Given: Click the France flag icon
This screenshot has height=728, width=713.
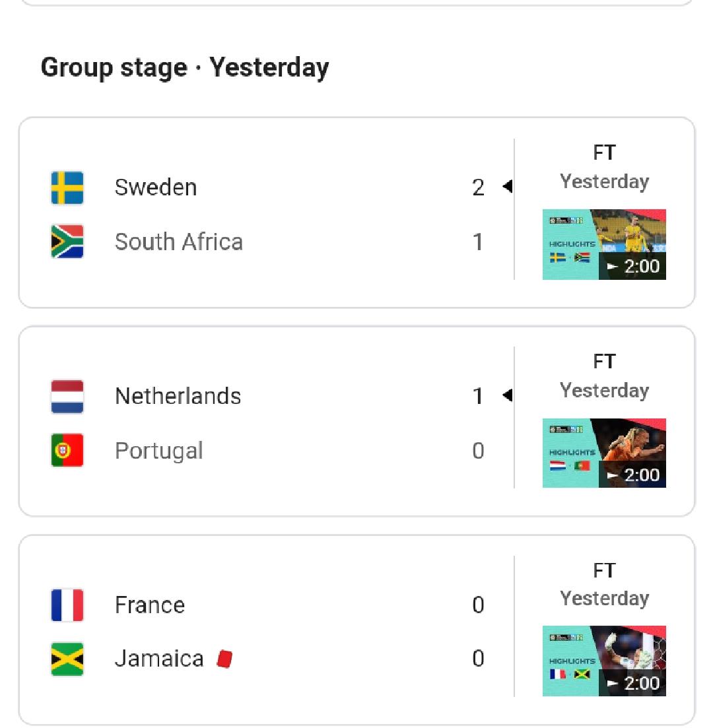Looking at the screenshot, I should pyautogui.click(x=67, y=605).
